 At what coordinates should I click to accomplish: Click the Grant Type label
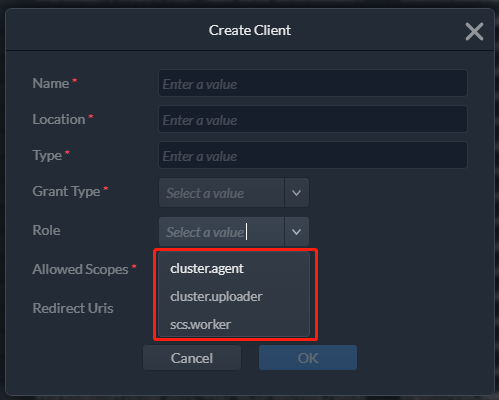pyautogui.click(x=66, y=191)
